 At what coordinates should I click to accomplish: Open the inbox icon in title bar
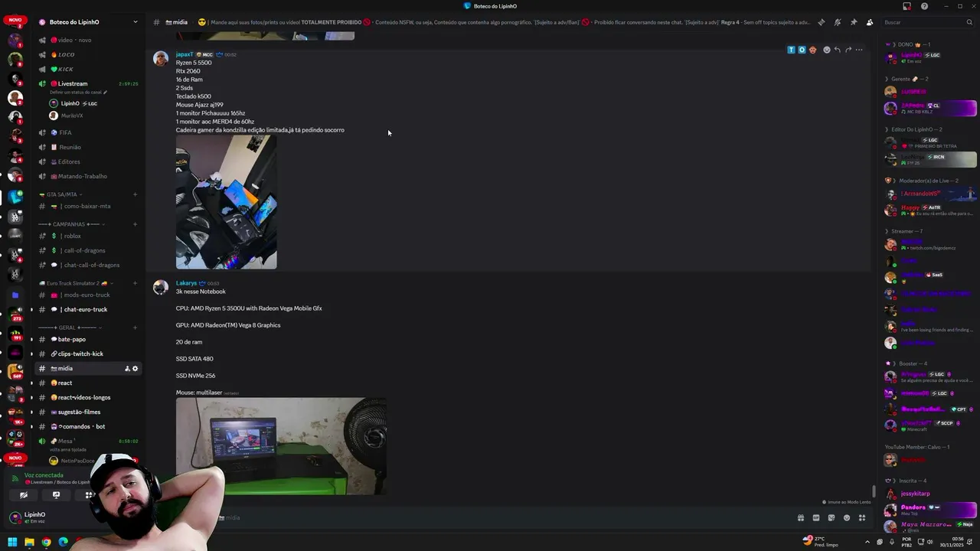coord(906,6)
